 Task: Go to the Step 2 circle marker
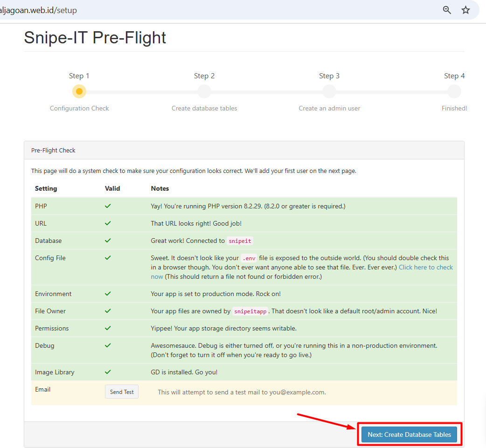[204, 91]
